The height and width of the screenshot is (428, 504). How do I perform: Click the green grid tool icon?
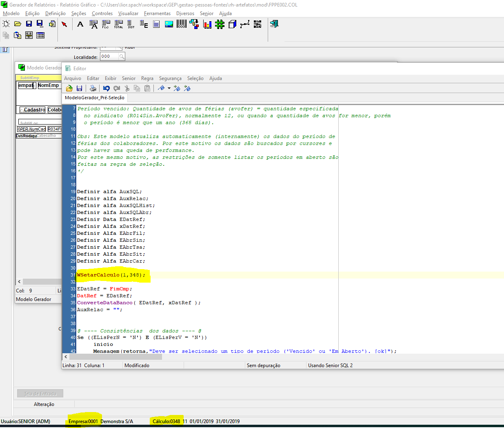tap(220, 24)
